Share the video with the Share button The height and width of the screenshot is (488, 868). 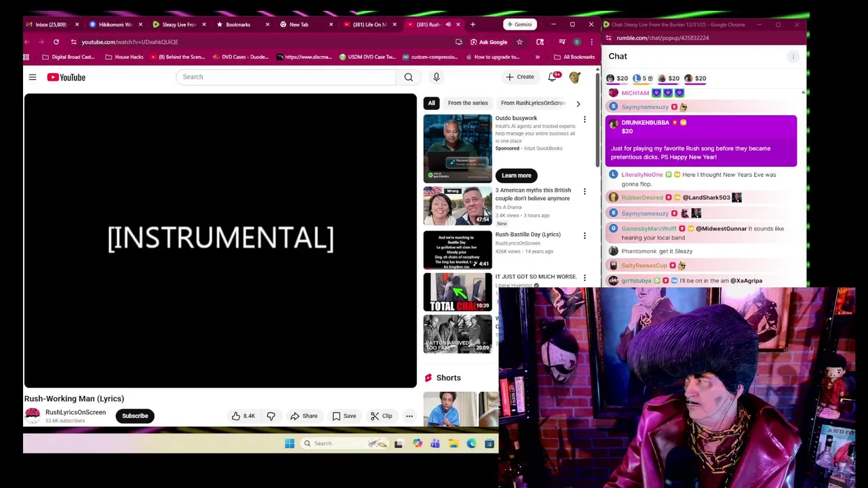pos(304,416)
